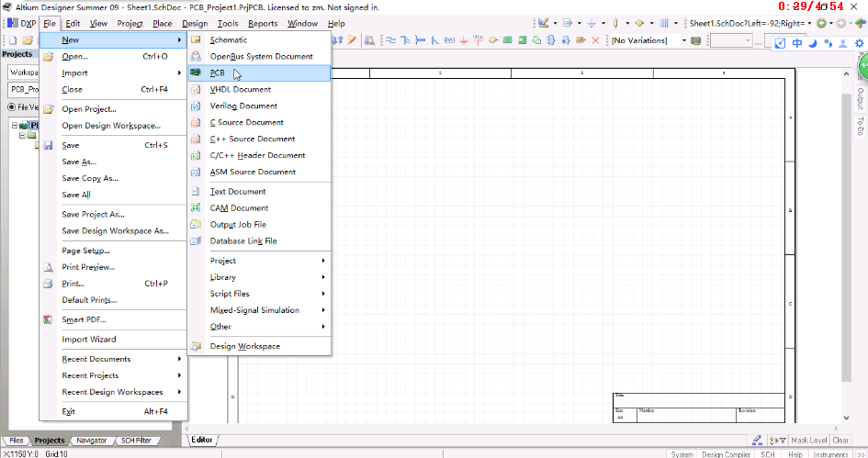The height and width of the screenshot is (458, 868).
Task: Click Smart PDF in the File menu
Action: pos(113,319)
